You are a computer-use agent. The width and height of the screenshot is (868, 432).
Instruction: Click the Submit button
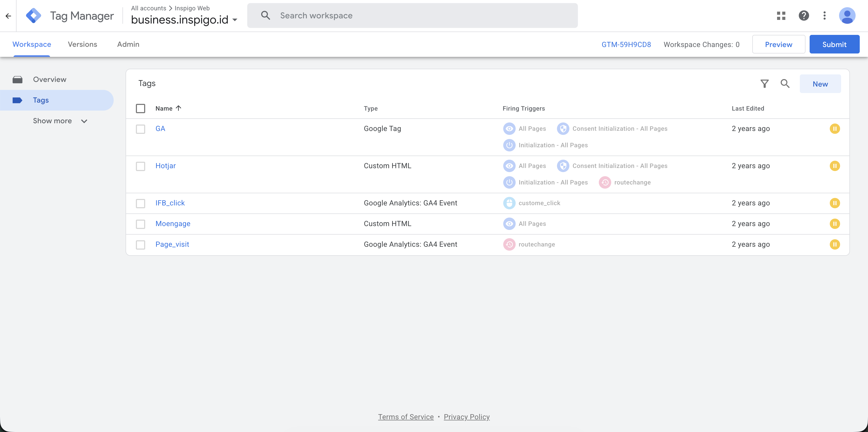834,44
